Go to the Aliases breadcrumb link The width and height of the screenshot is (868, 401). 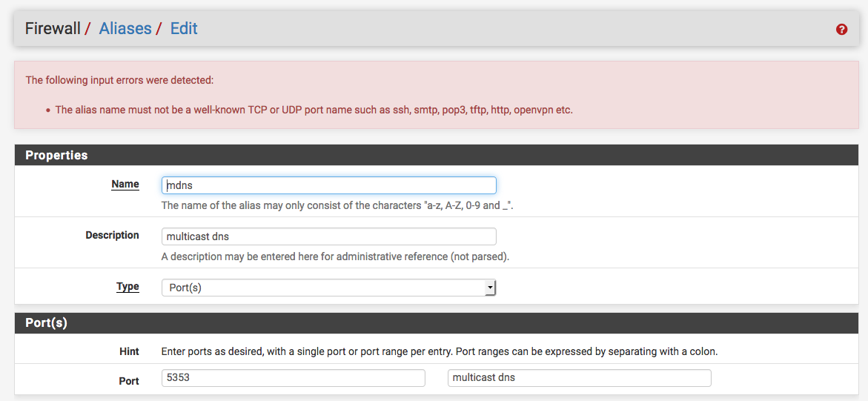click(125, 28)
